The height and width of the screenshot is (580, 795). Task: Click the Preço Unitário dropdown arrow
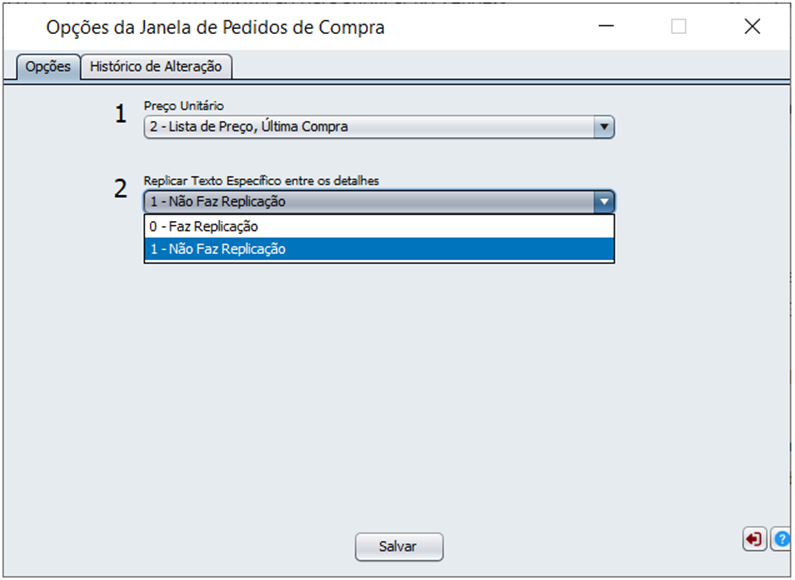coord(604,127)
